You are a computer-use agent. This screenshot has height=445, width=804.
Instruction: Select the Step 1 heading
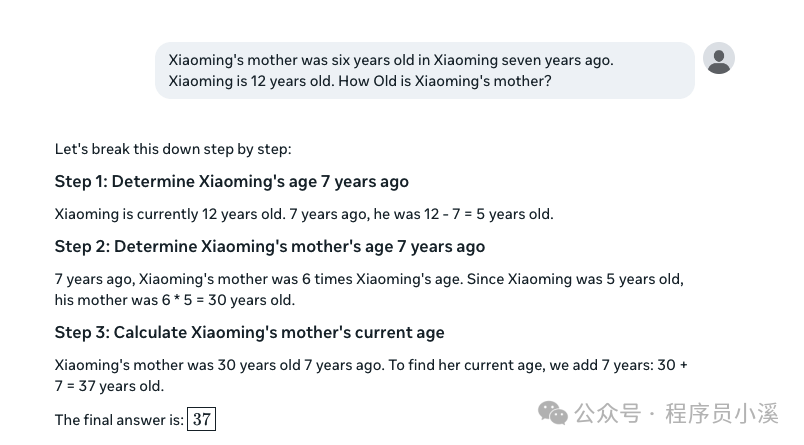point(231,182)
